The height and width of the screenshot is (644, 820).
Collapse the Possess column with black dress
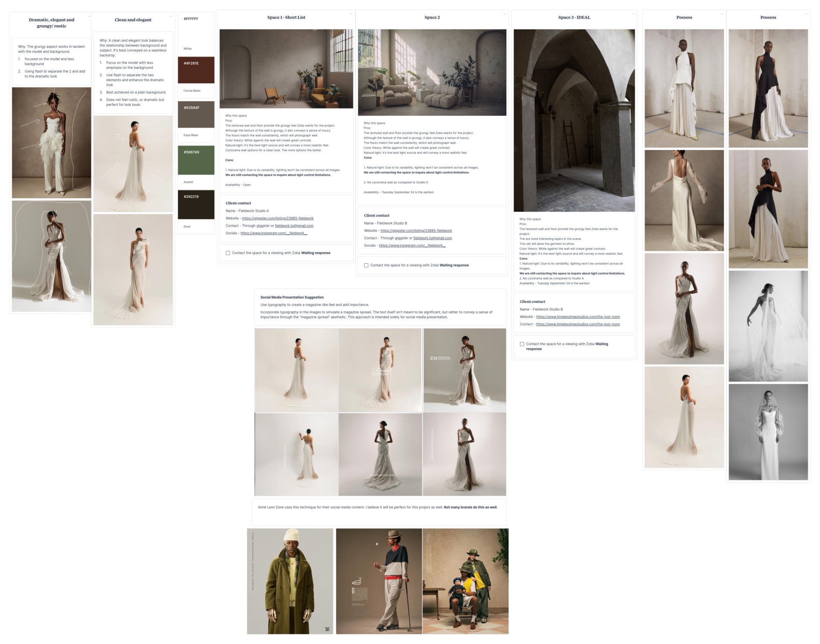click(806, 14)
